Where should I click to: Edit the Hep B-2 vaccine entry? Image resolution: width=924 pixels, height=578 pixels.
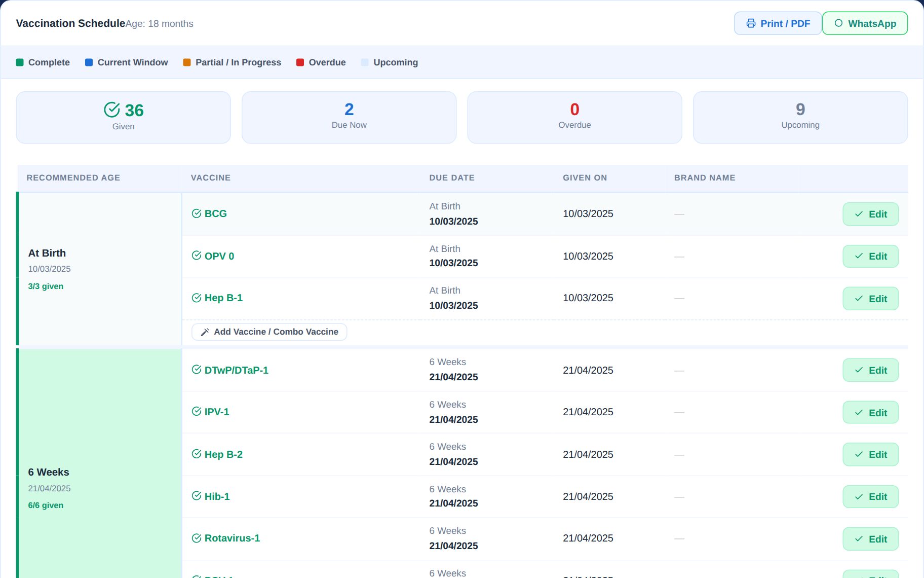click(x=870, y=455)
